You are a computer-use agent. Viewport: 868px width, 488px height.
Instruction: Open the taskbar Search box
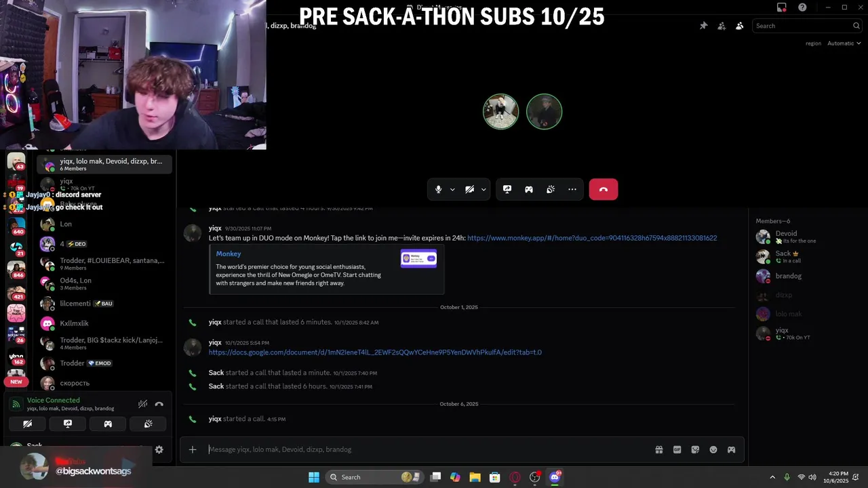374,477
